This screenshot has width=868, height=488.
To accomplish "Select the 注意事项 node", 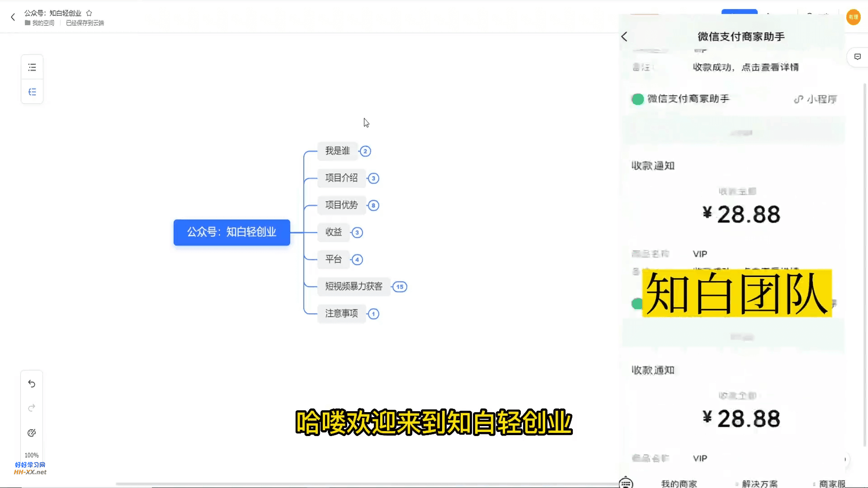I will [x=342, y=314].
